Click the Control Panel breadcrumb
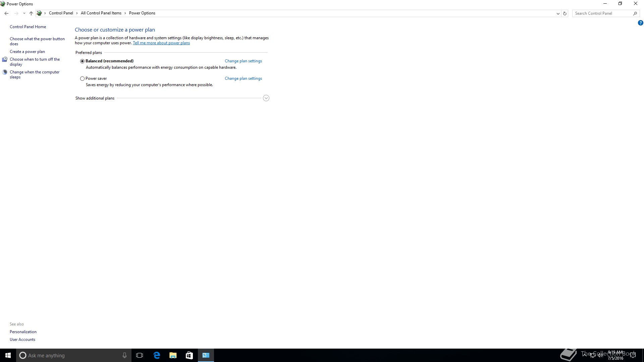644x362 pixels. [61, 13]
